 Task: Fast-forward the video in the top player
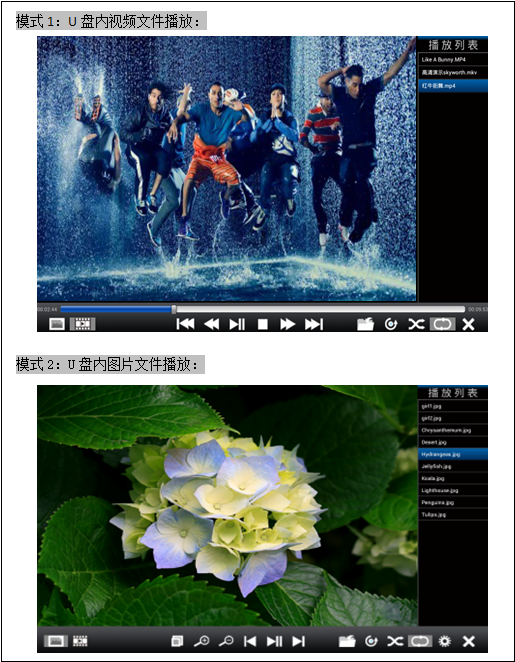point(287,324)
